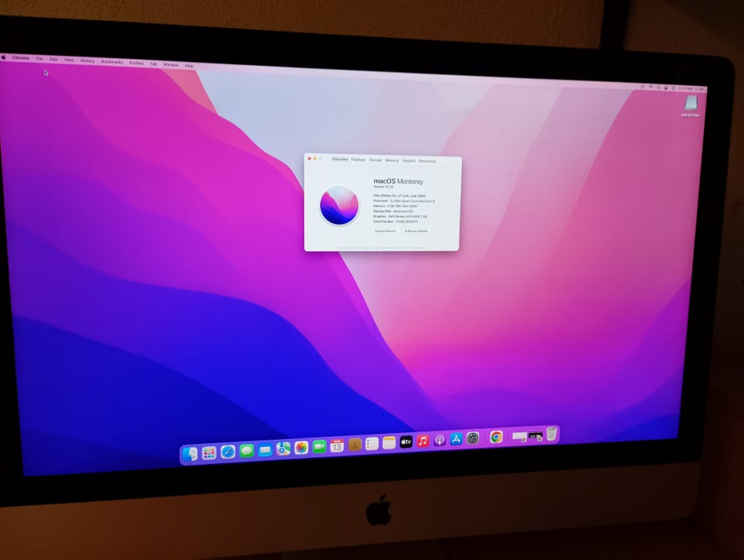Open the Bookmarks menu
Image resolution: width=744 pixels, height=560 pixels.
[112, 62]
